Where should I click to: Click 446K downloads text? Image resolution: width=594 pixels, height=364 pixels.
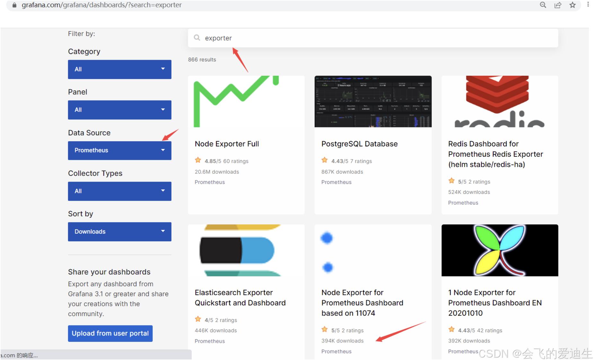pos(216,330)
